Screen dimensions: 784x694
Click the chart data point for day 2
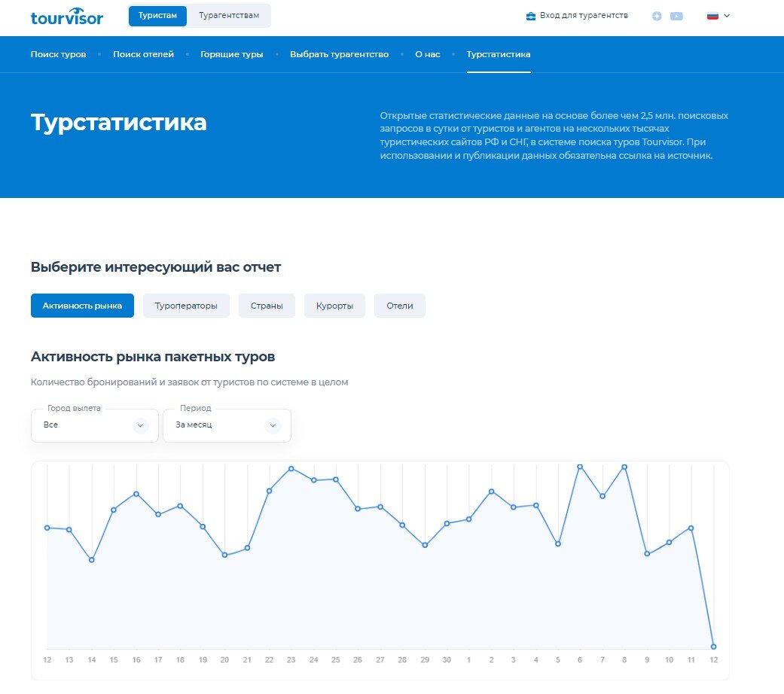(492, 492)
